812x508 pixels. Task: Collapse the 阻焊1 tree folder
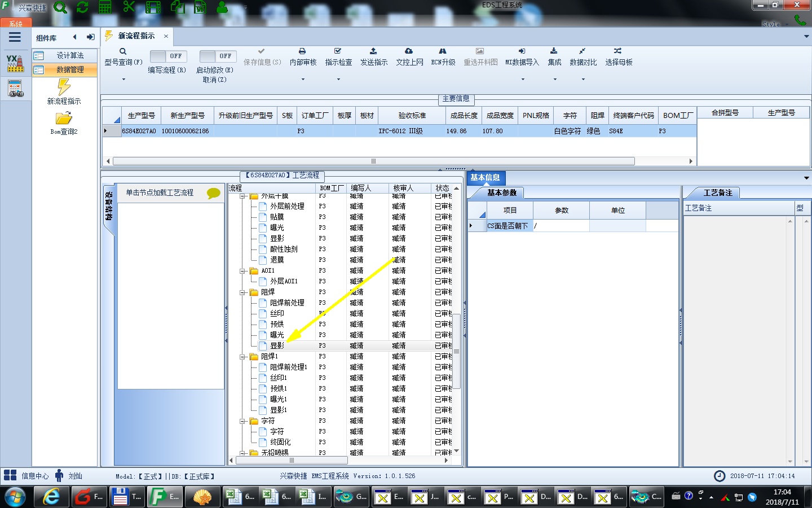[x=243, y=357]
